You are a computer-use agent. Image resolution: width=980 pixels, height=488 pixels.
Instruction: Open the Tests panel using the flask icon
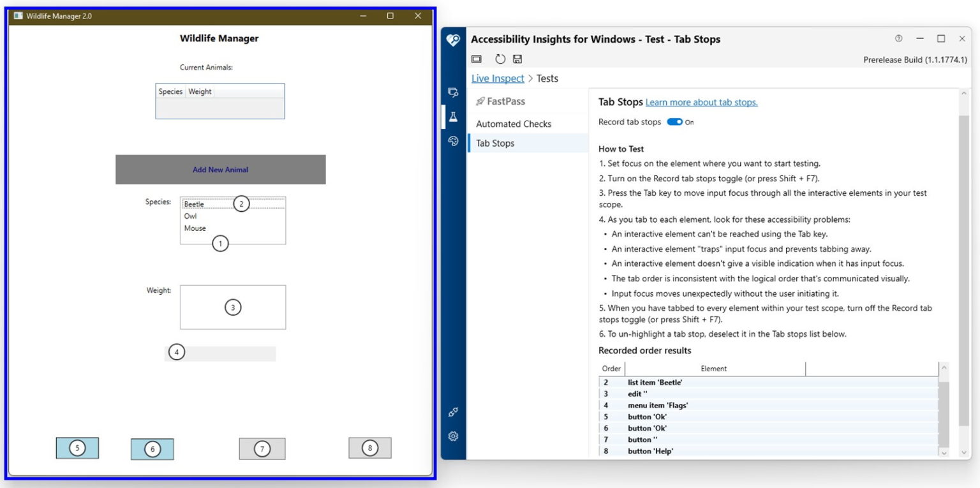point(453,117)
